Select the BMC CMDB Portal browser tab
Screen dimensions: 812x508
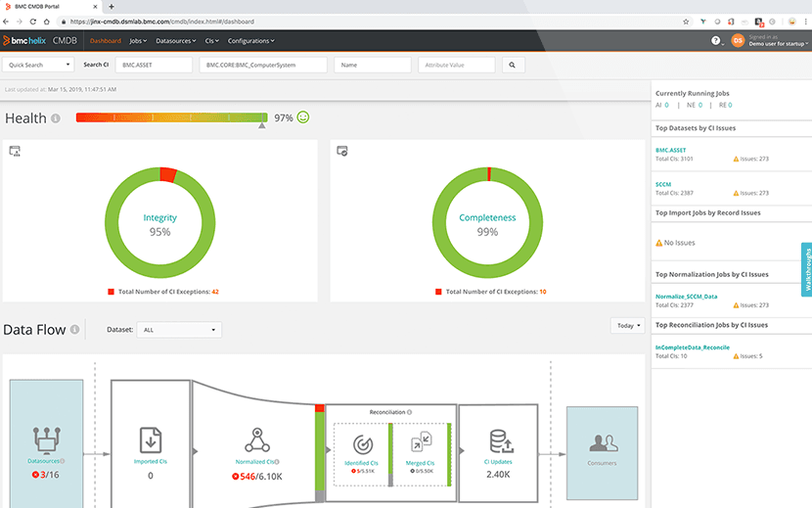51,7
